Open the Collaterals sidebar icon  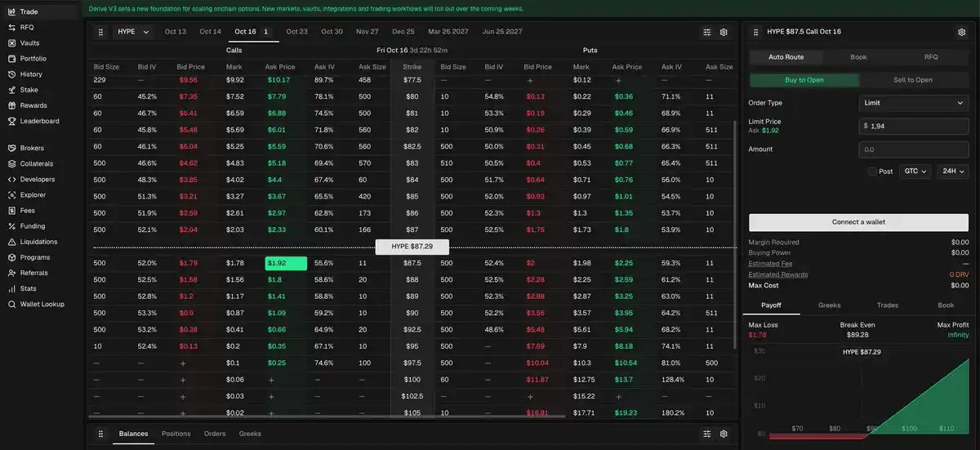coord(11,164)
